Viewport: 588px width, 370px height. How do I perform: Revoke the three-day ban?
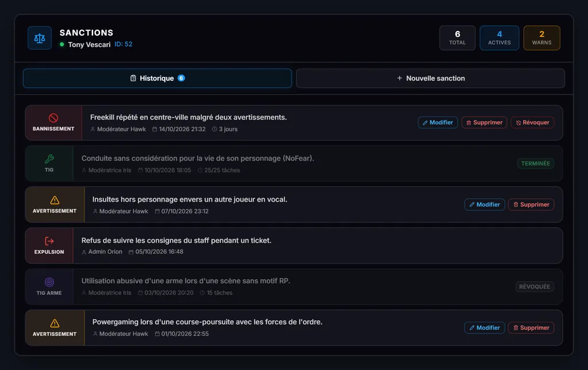(532, 122)
